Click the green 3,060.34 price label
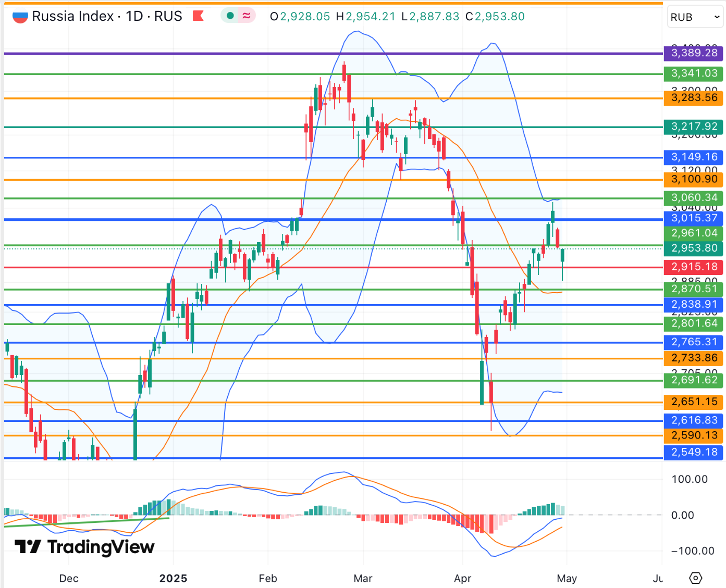 click(694, 197)
